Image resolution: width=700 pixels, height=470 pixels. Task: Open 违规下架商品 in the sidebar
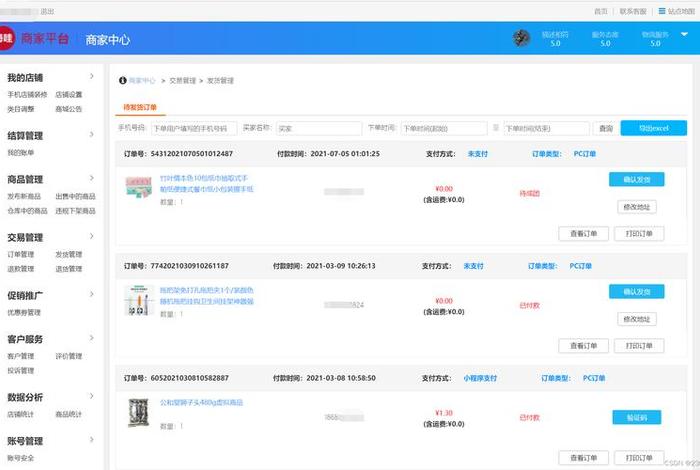(75, 211)
